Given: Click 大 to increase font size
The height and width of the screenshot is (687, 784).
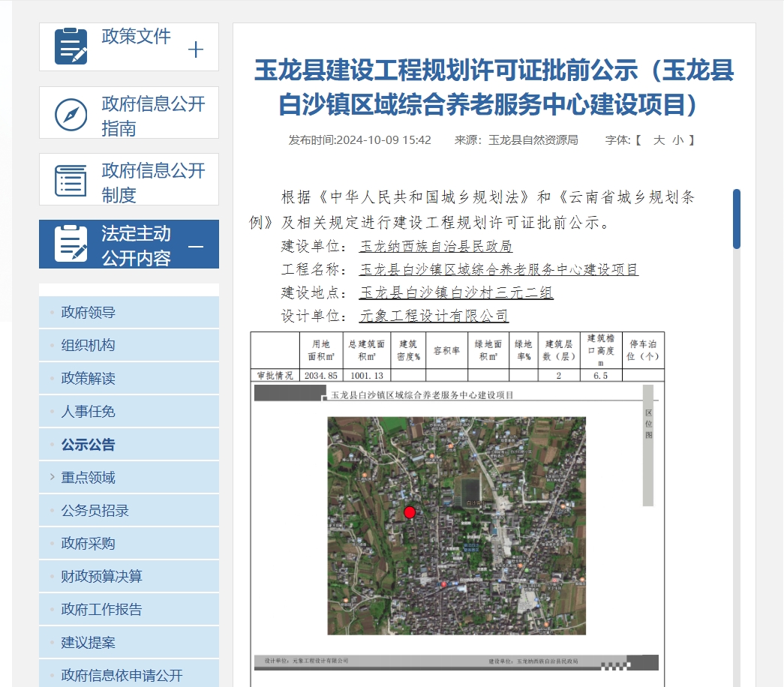Looking at the screenshot, I should (658, 139).
